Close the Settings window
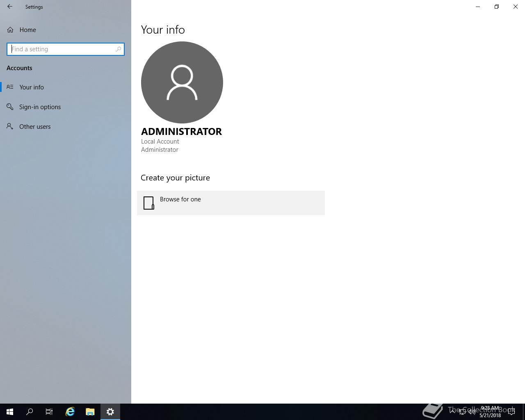 pyautogui.click(x=516, y=7)
